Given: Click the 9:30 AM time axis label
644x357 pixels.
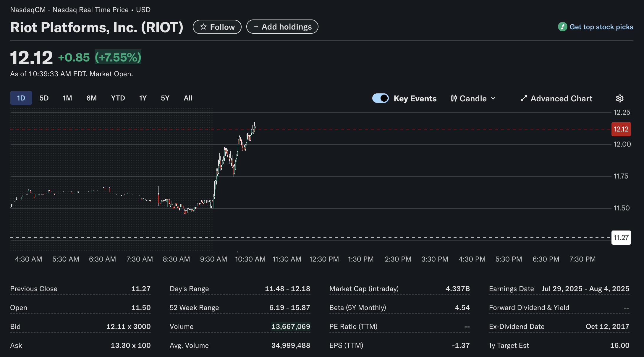Looking at the screenshot, I should click(x=213, y=259).
